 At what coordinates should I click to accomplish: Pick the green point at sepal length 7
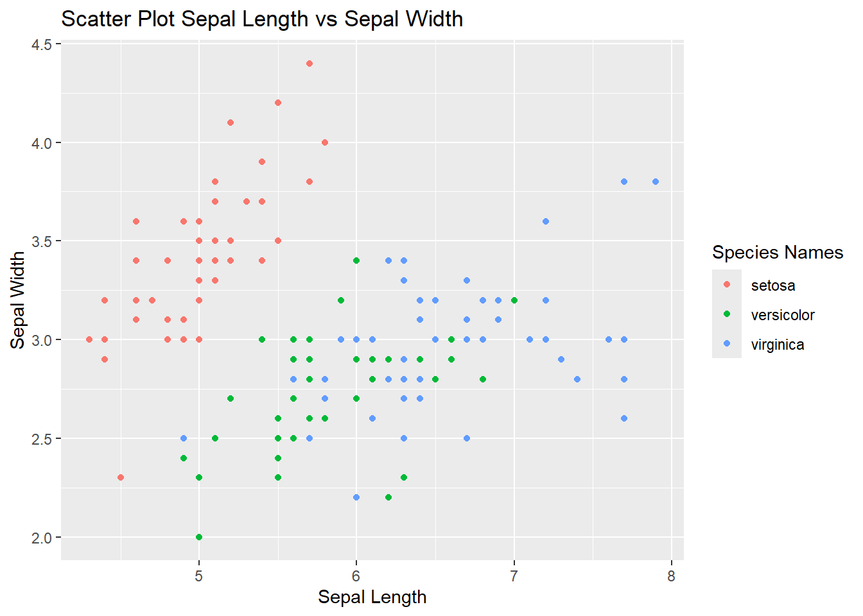pos(514,300)
